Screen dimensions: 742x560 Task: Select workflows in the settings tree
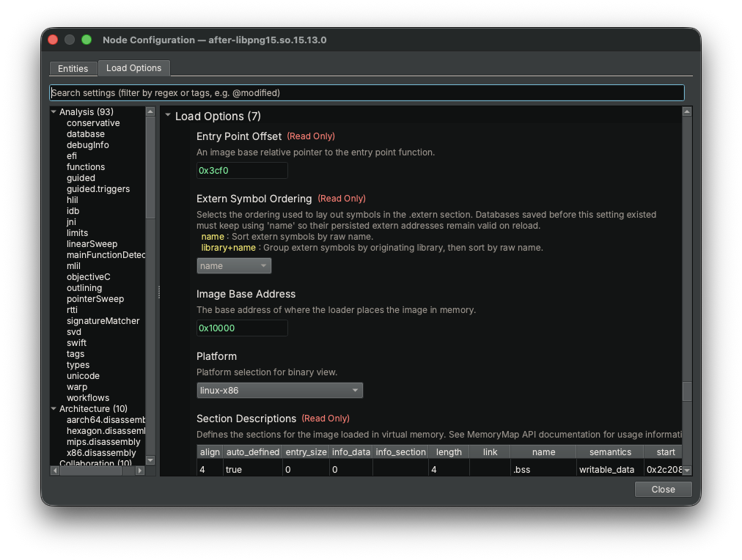click(88, 398)
